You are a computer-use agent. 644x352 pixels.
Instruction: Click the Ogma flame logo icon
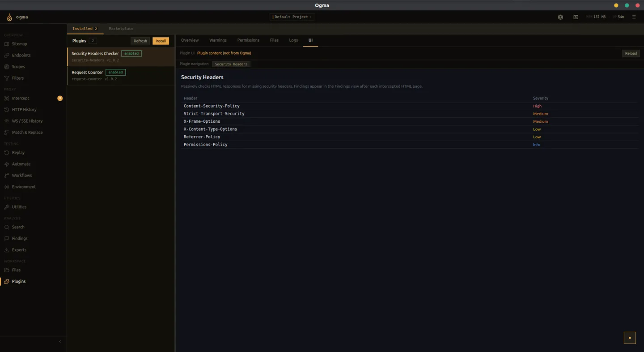9,17
